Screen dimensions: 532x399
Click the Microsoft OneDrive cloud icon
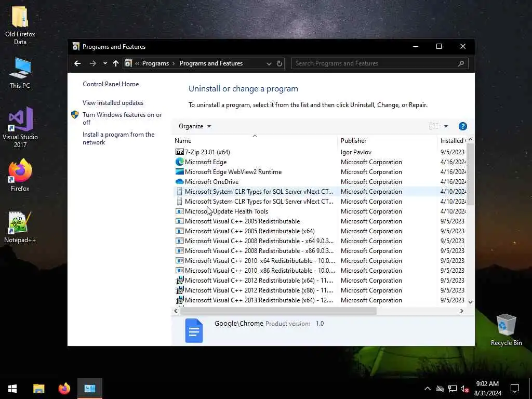click(179, 181)
